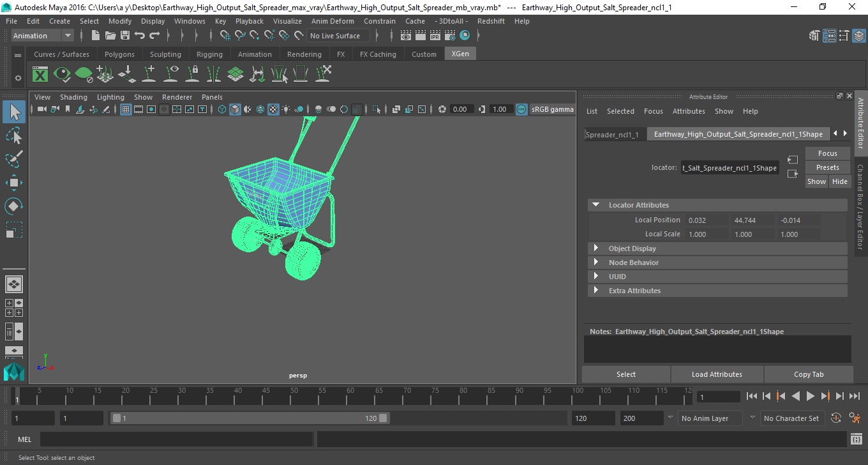Click the Undo arrow icon

point(139,36)
